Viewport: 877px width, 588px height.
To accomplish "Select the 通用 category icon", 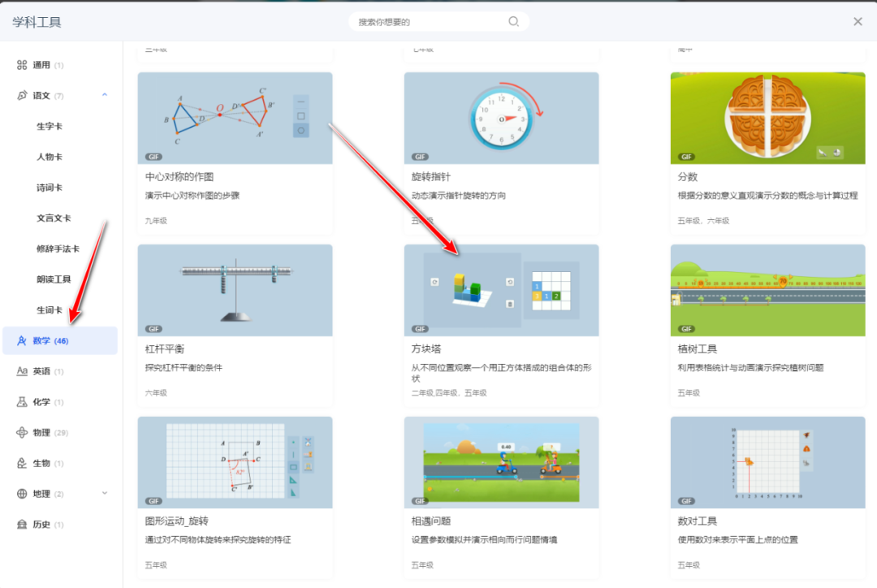I will [21, 64].
